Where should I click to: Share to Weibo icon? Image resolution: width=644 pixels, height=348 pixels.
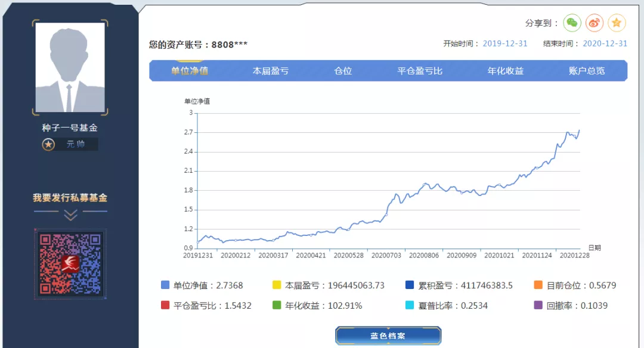(x=595, y=23)
